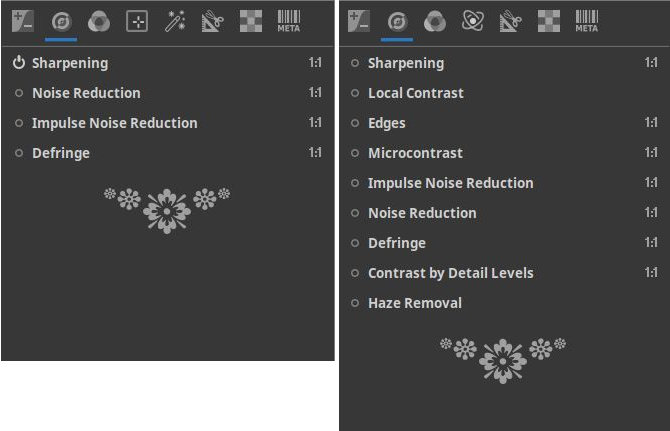Screen dimensions: 670x431
Task: Switch to the Color tab in the left panel
Action: tap(99, 21)
